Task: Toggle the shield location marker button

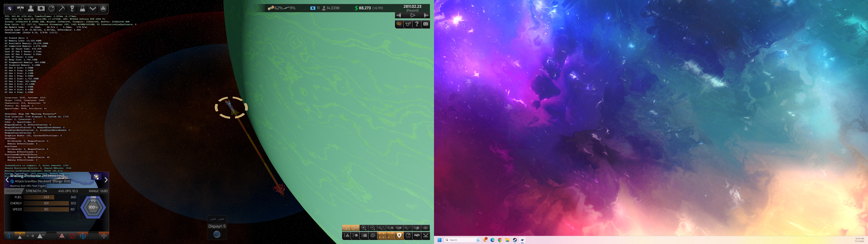Action: (399, 236)
